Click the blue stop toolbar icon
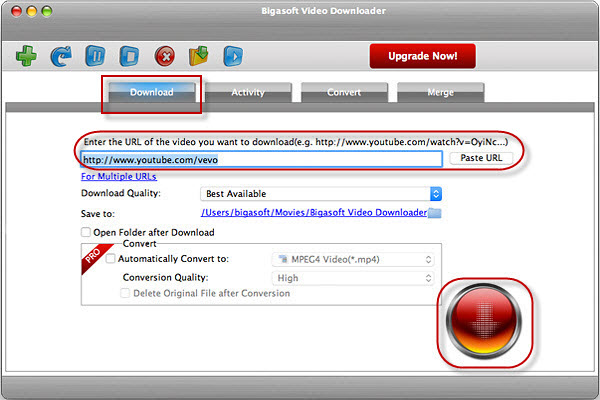Viewport: 600px width, 400px height. pyautogui.click(x=129, y=56)
